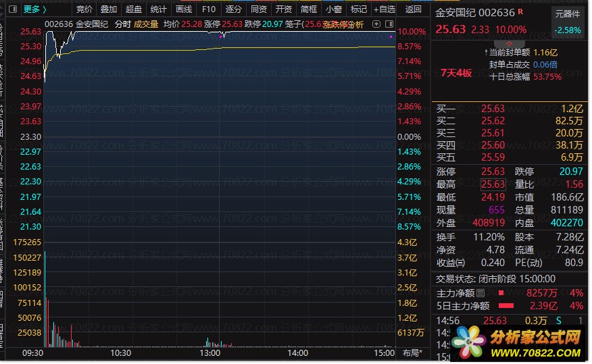Viewport: 592px width, 364px height.
Task: Click the warning icon beside 当前封单额
Action: click(485, 53)
